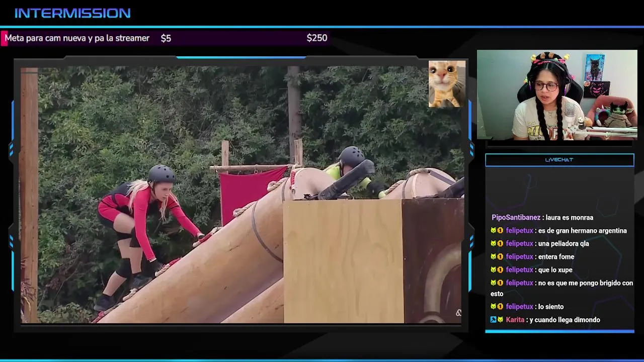Click the INTERMISSION title

coord(72,13)
